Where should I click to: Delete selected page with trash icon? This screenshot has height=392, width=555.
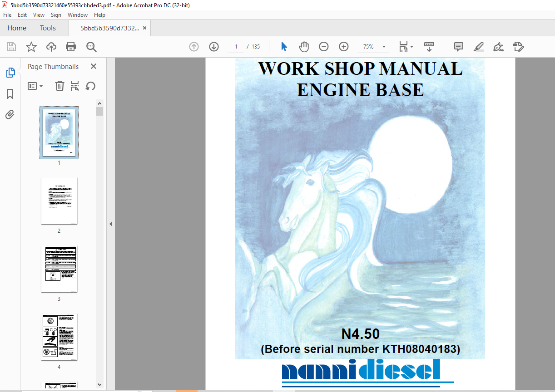pos(59,86)
